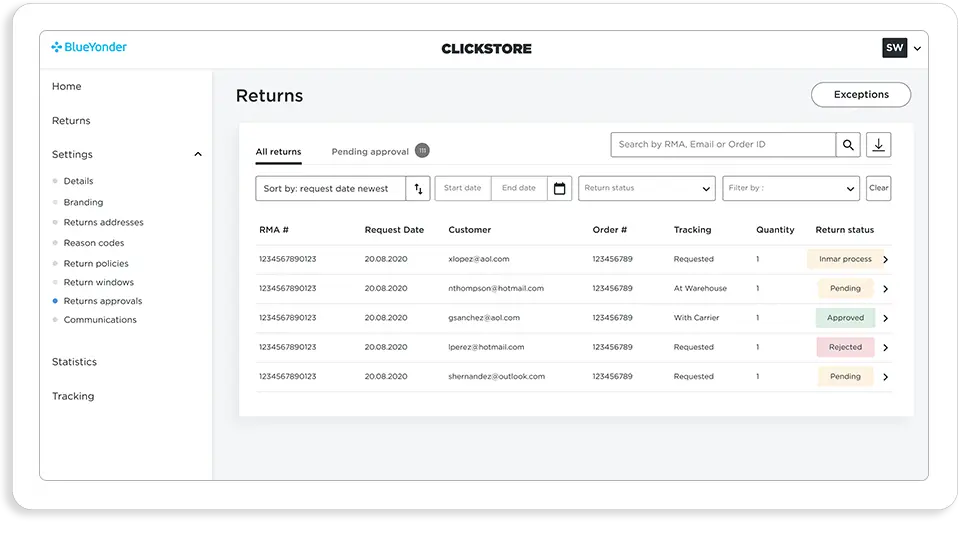
Task: Select Returns approvals under Settings
Action: (x=103, y=301)
